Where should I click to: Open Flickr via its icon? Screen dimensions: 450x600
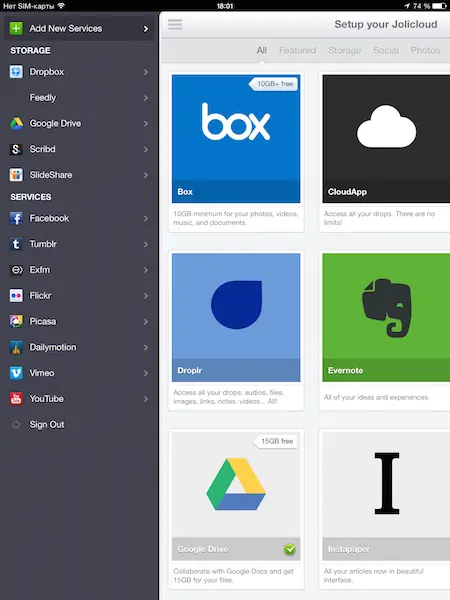coord(16,295)
